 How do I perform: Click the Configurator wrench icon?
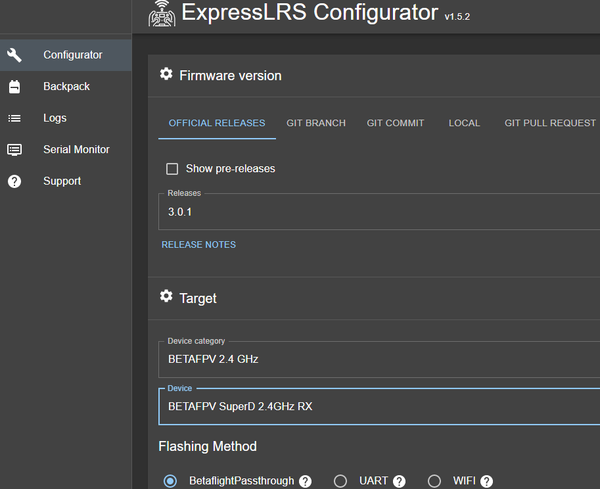coord(15,55)
